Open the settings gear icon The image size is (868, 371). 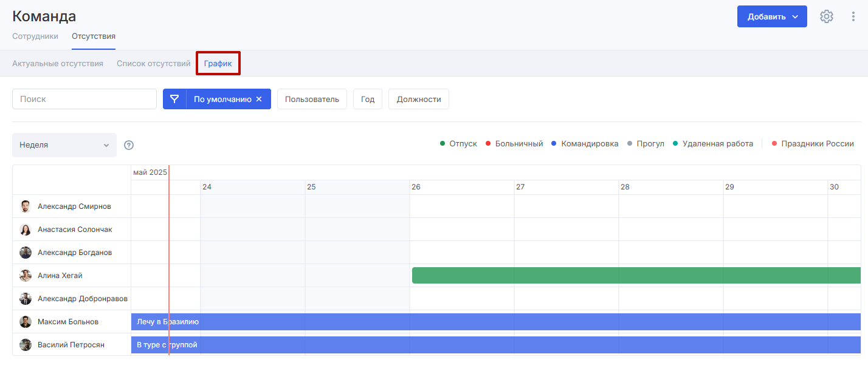point(826,16)
